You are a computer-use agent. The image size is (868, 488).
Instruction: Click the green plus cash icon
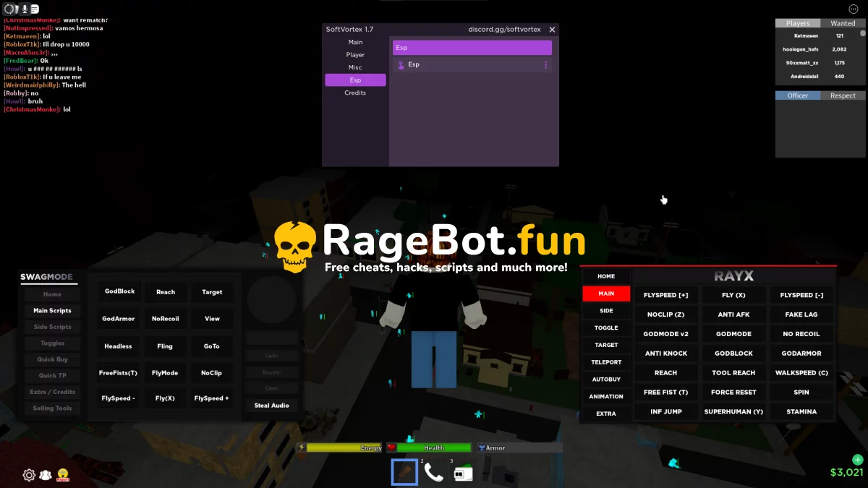(858, 460)
